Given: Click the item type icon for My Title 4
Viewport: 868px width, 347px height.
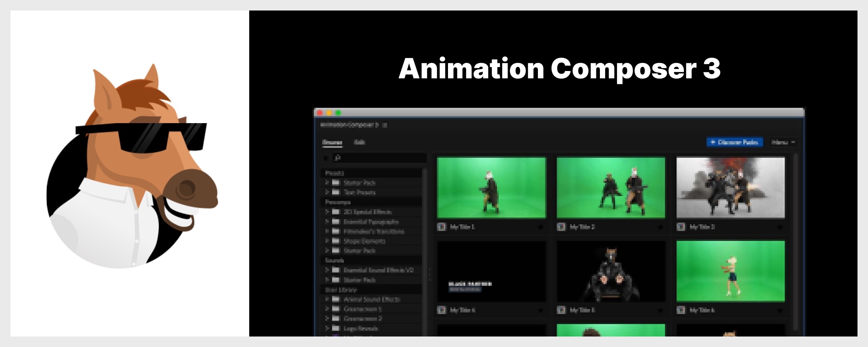Looking at the screenshot, I should point(442,310).
